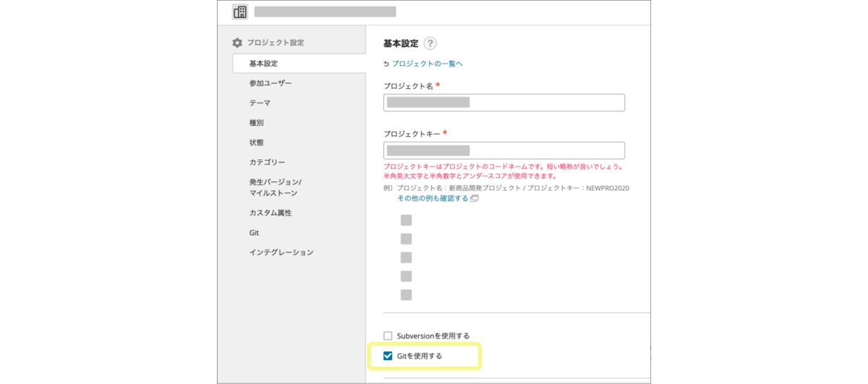Click the organization building icon
Screen dimensions: 868x384
pyautogui.click(x=240, y=12)
